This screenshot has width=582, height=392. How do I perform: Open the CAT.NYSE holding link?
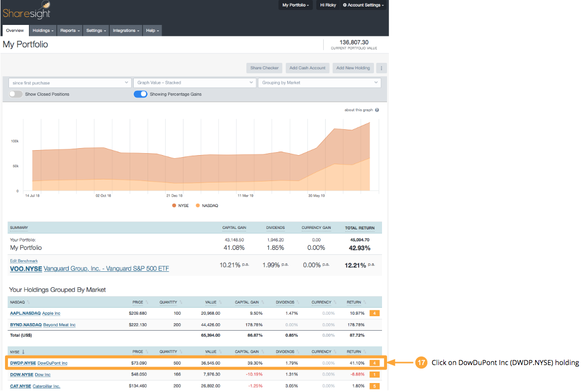20,386
